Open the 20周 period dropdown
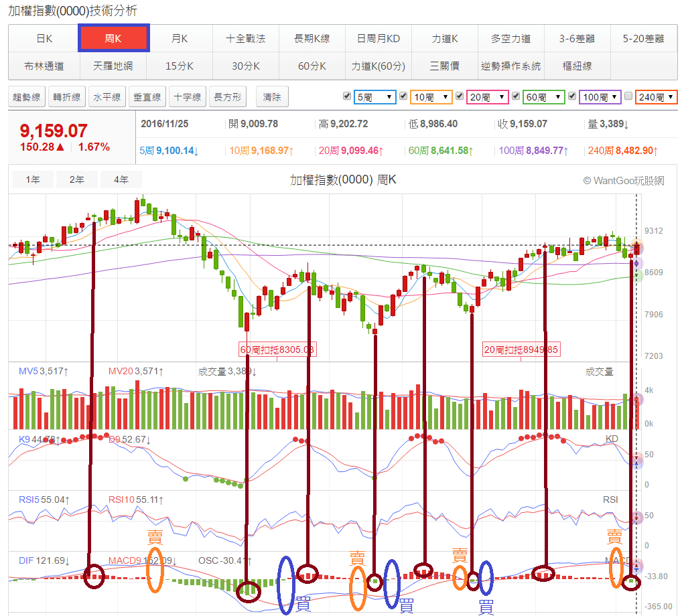Viewport: 684px width, 616px height. 486,97
